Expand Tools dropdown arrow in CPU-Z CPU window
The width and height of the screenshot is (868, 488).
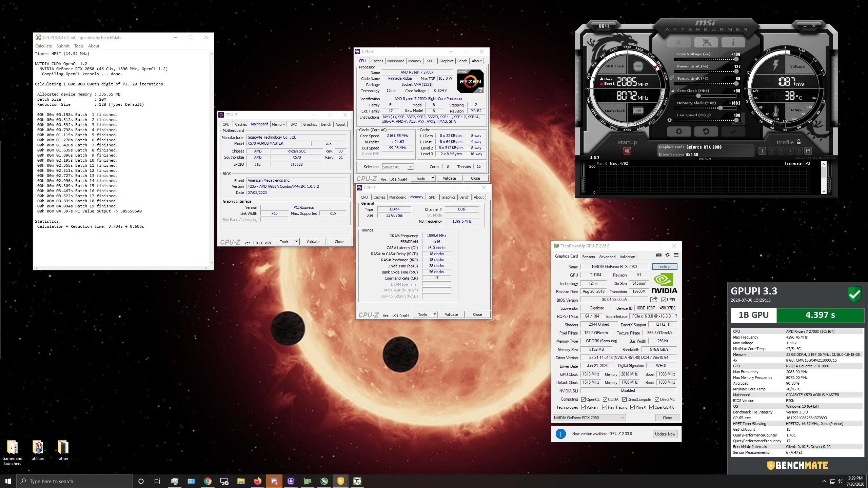click(432, 178)
